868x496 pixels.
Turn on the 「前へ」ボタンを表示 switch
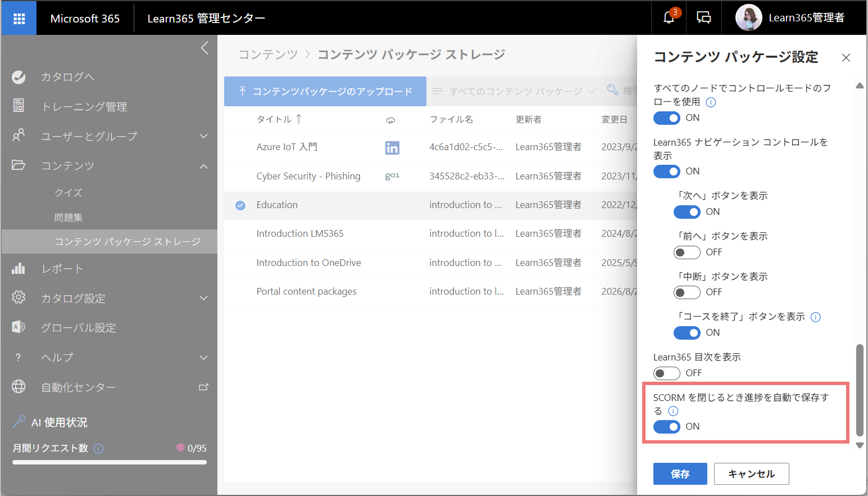pyautogui.click(x=687, y=252)
